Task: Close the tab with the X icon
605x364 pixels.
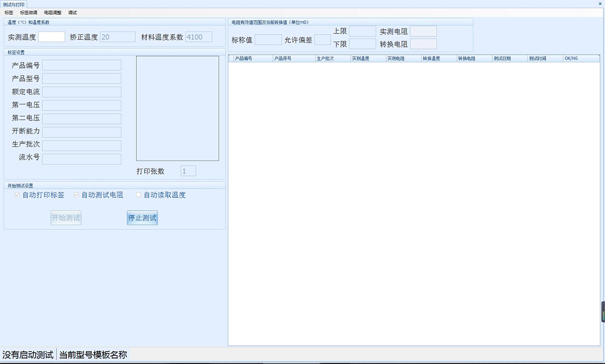Action: pyautogui.click(x=599, y=4)
